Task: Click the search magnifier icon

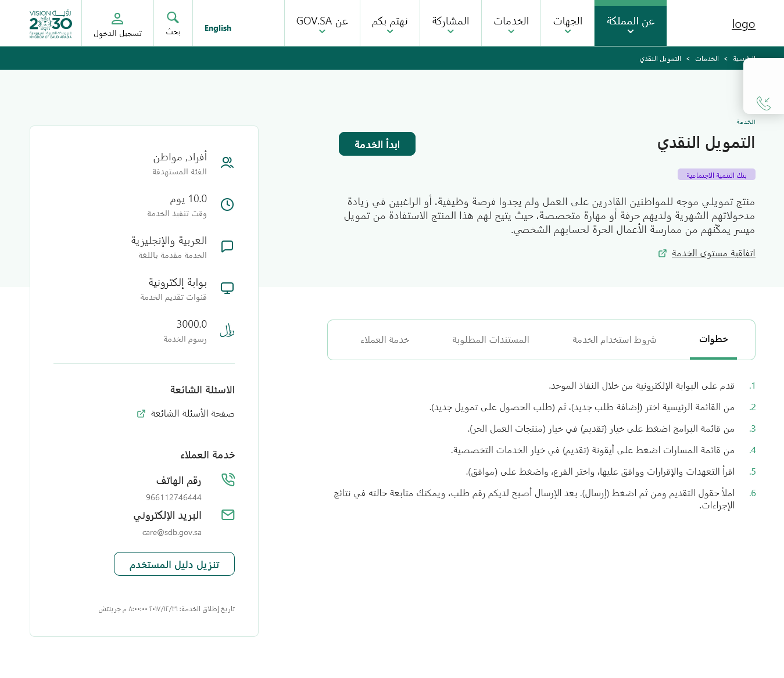Action: (x=173, y=17)
